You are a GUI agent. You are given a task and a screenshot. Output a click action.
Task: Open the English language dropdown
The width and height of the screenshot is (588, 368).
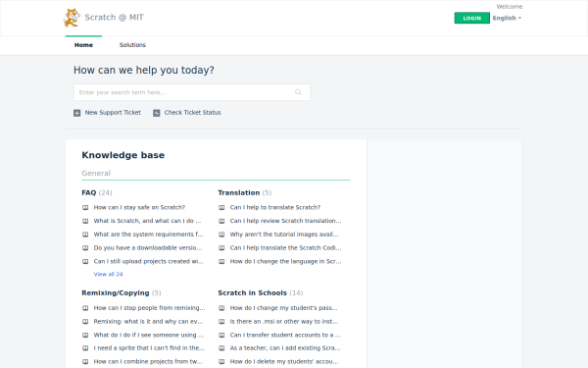[x=507, y=18]
